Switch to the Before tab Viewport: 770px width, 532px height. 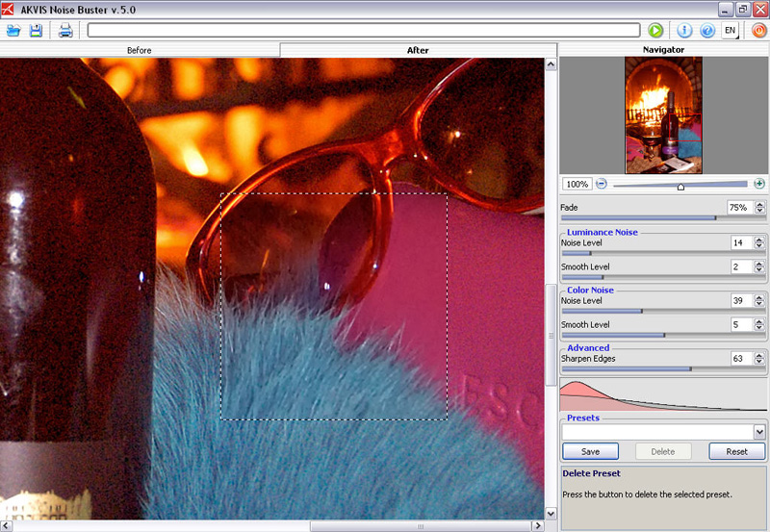point(140,50)
